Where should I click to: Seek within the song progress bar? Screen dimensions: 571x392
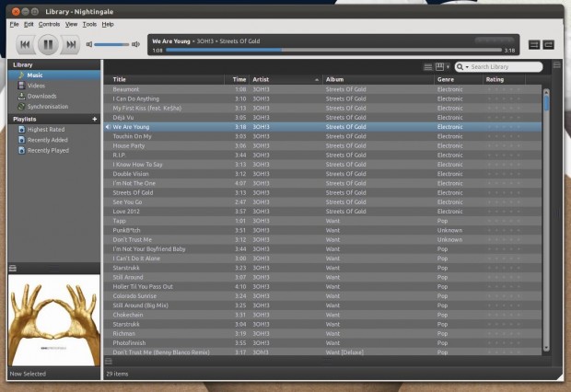pos(333,50)
